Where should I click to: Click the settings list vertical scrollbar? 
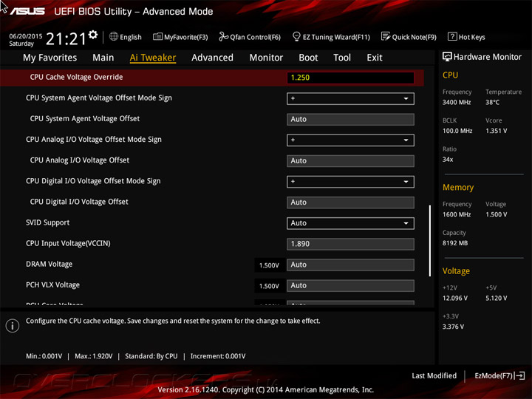(430, 241)
